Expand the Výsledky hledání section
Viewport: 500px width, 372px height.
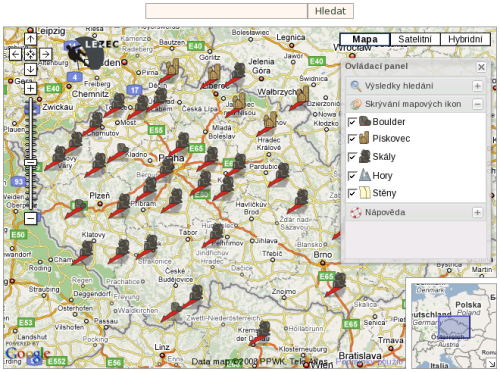click(x=477, y=86)
